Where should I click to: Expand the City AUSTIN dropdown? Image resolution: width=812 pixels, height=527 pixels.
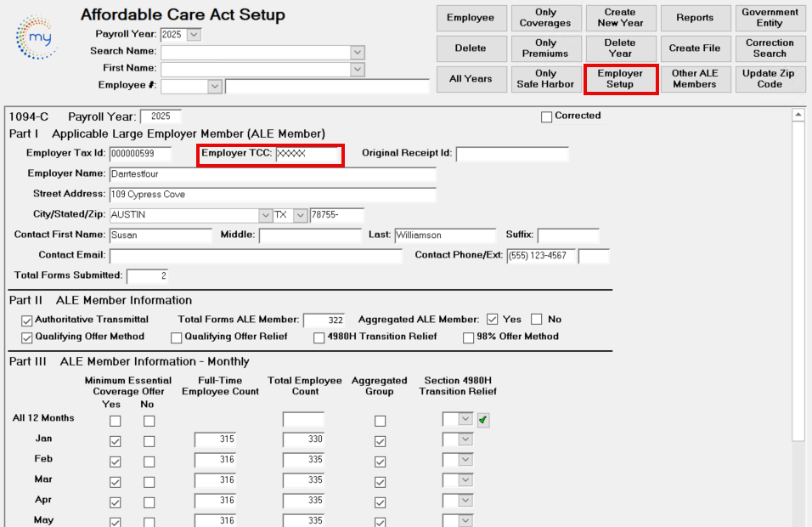264,215
